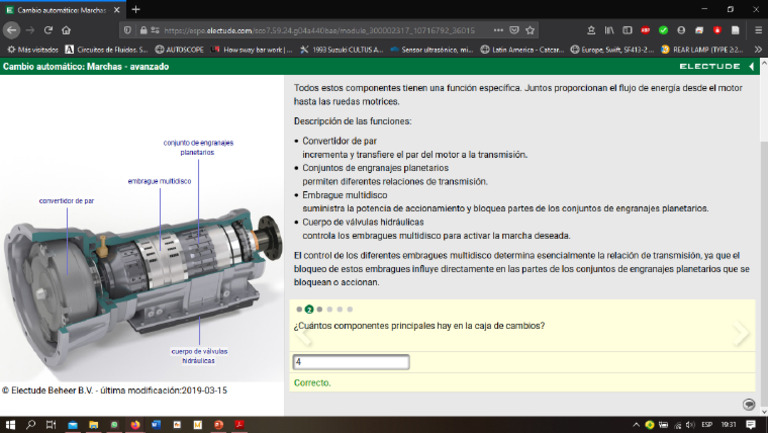Click the convertidor de par label
The height and width of the screenshot is (433, 768).
point(67,201)
